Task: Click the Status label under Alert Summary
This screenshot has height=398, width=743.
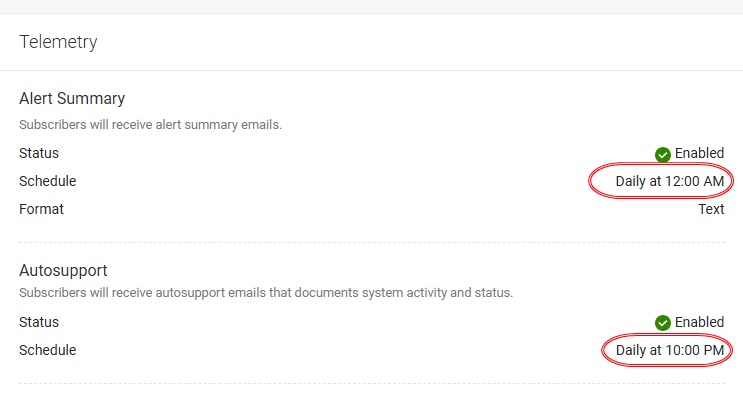Action: tap(39, 153)
